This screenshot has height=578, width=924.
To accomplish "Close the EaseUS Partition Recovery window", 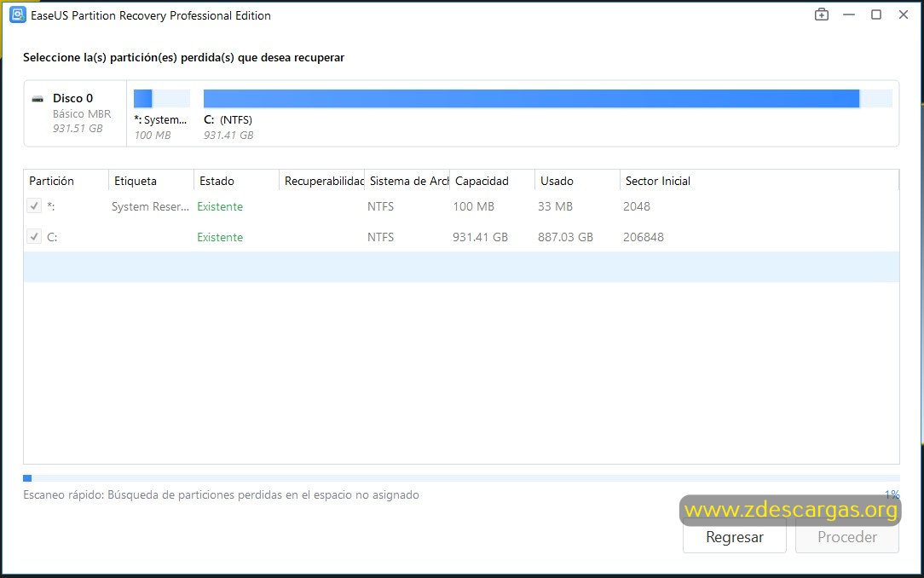I will tap(904, 14).
